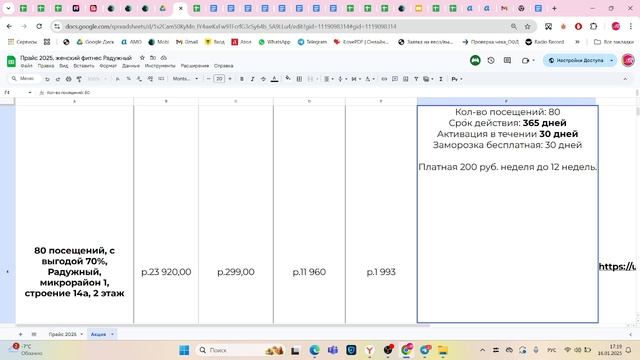Open the Вид menu
The height and width of the screenshot is (360, 640).
click(x=64, y=66)
